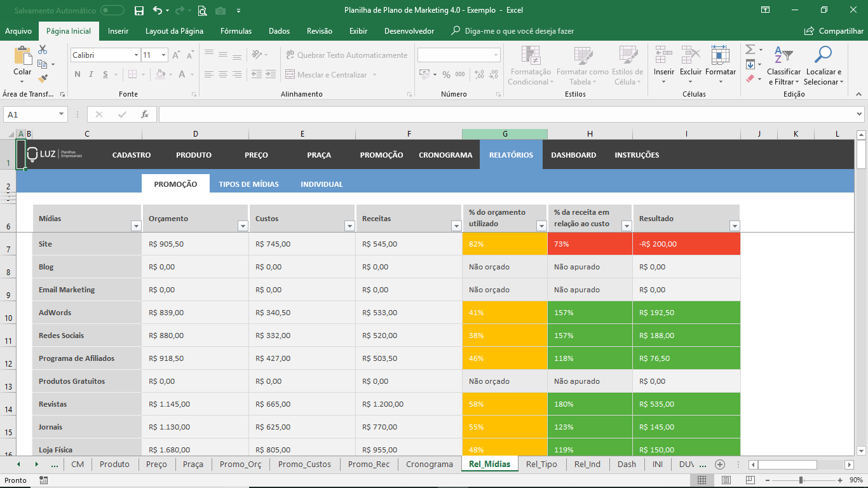Open the Fórmulas ribbon tab
Viewport: 868px width, 488px height.
tap(236, 31)
